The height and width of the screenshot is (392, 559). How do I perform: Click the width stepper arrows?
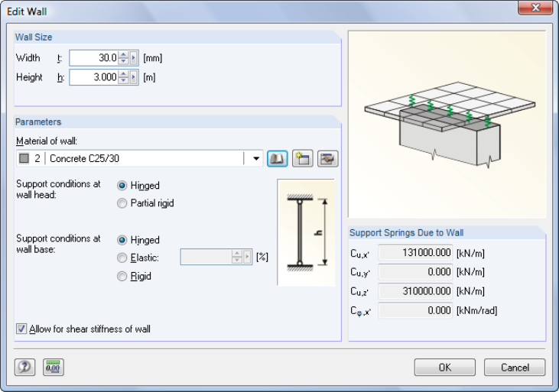[122, 58]
